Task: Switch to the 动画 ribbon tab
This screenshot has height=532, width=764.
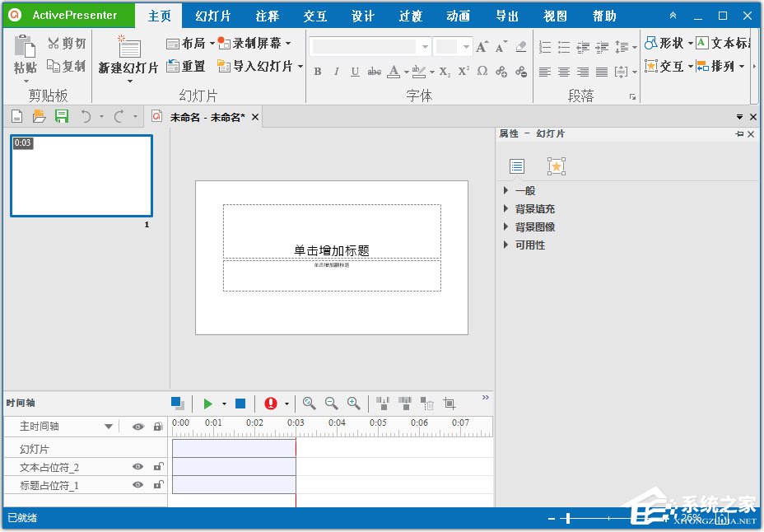Action: click(459, 16)
